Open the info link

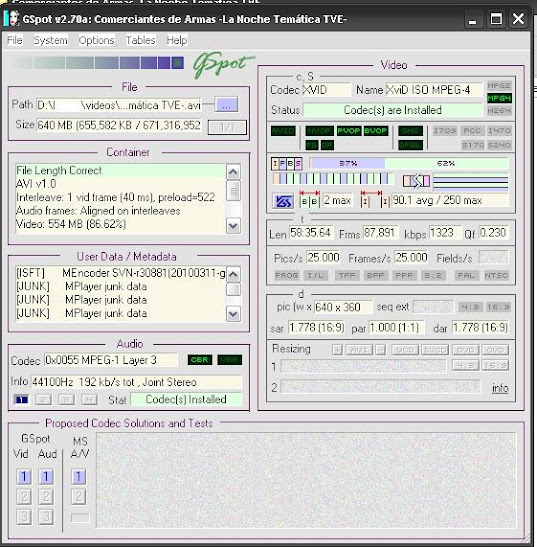coord(500,388)
